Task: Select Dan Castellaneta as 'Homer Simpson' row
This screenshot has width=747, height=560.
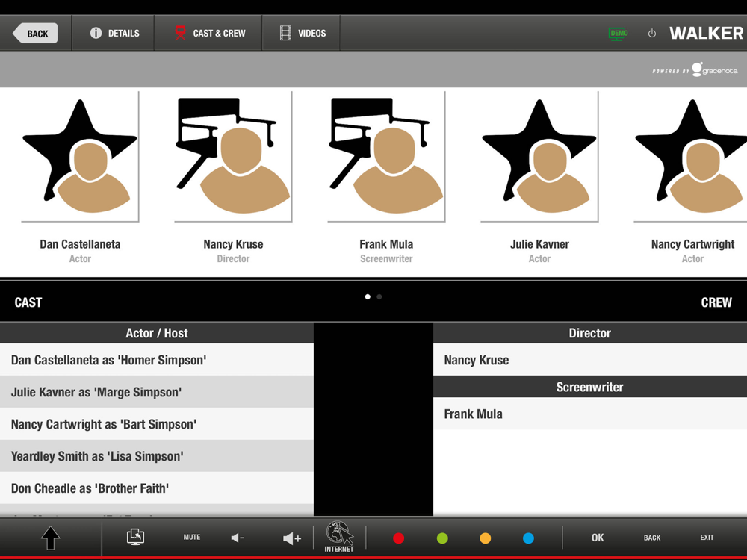Action: (x=157, y=360)
